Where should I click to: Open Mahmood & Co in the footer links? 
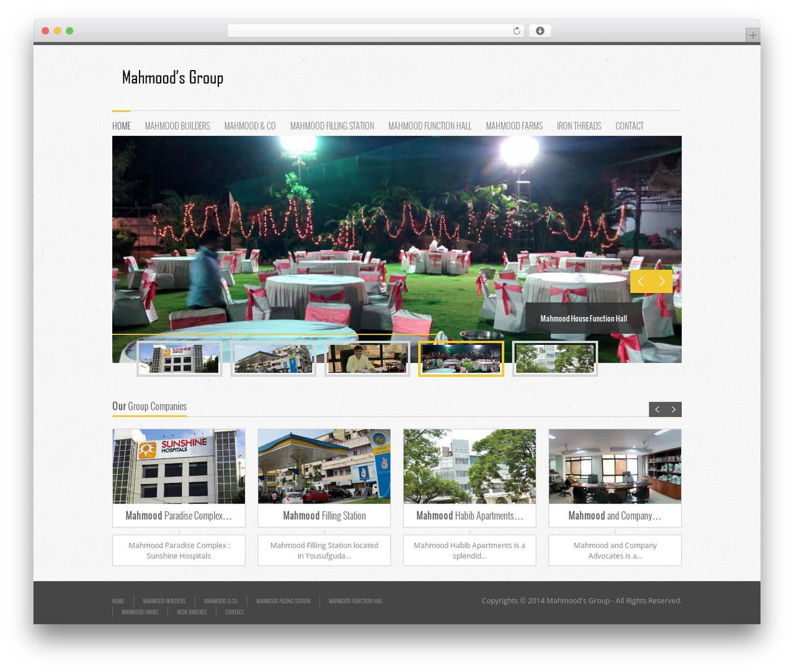[x=221, y=601]
